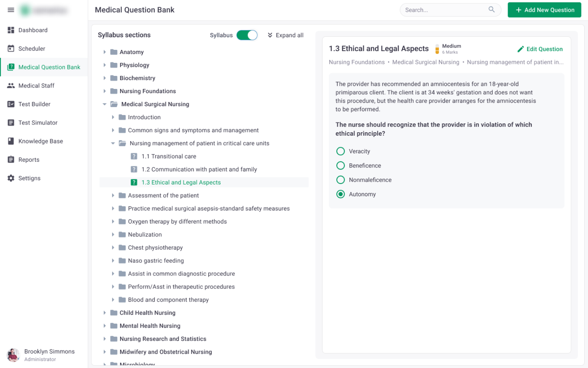Click the Expand all button

(x=286, y=35)
